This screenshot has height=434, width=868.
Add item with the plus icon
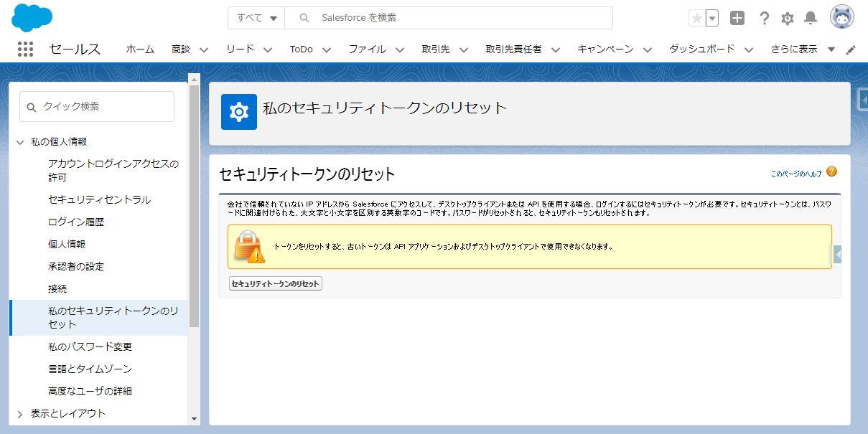point(737,18)
